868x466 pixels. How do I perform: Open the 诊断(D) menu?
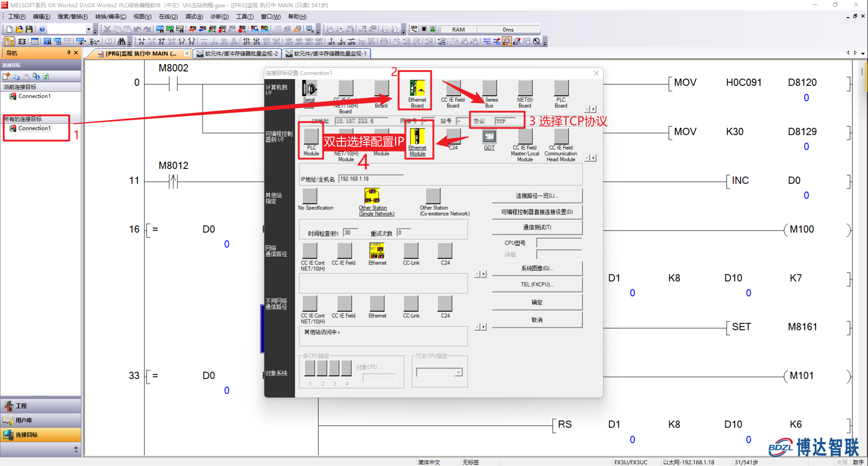(219, 17)
